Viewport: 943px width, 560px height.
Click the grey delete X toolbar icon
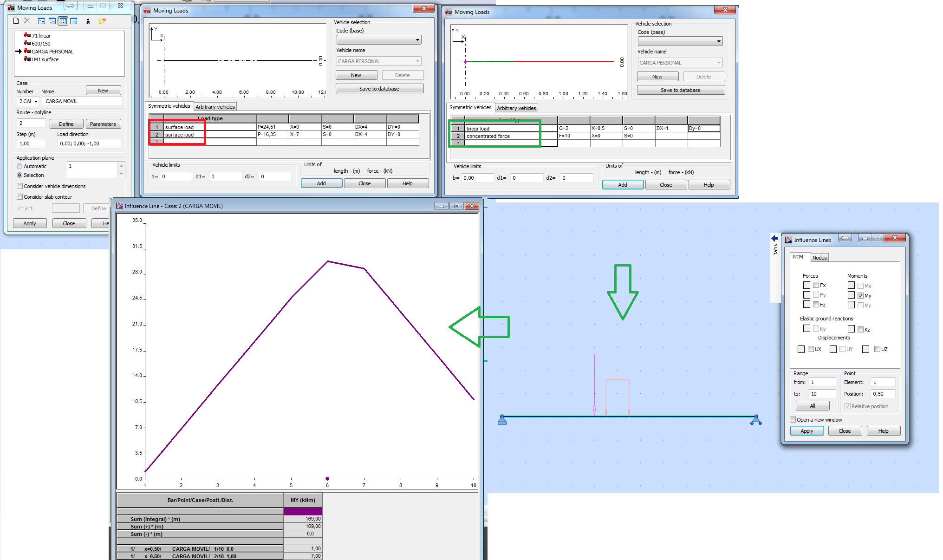pyautogui.click(x=27, y=21)
